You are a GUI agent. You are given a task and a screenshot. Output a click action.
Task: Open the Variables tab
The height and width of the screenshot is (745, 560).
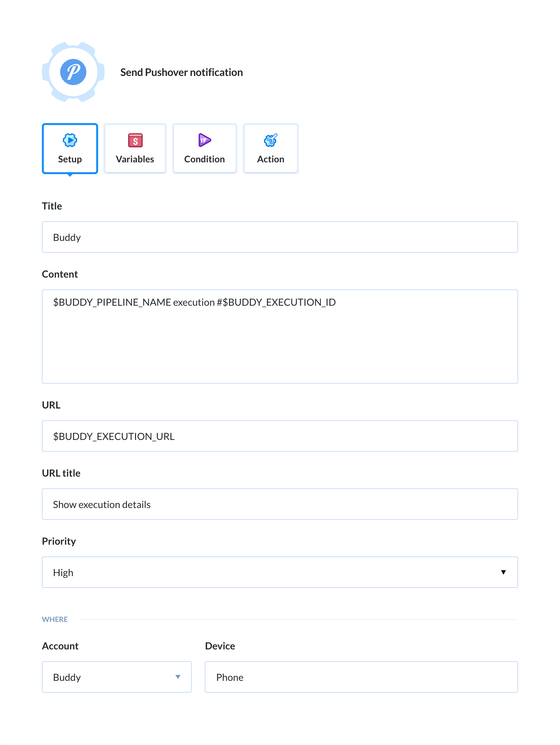tap(135, 149)
